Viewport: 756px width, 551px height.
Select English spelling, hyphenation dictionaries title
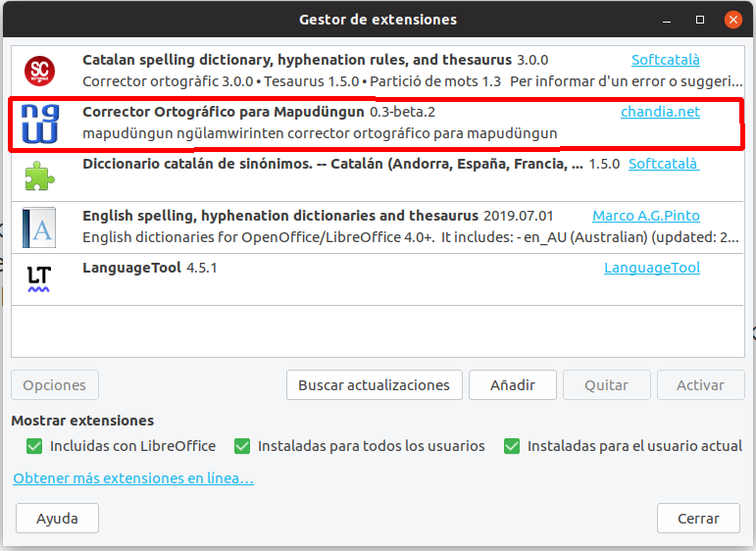[280, 216]
